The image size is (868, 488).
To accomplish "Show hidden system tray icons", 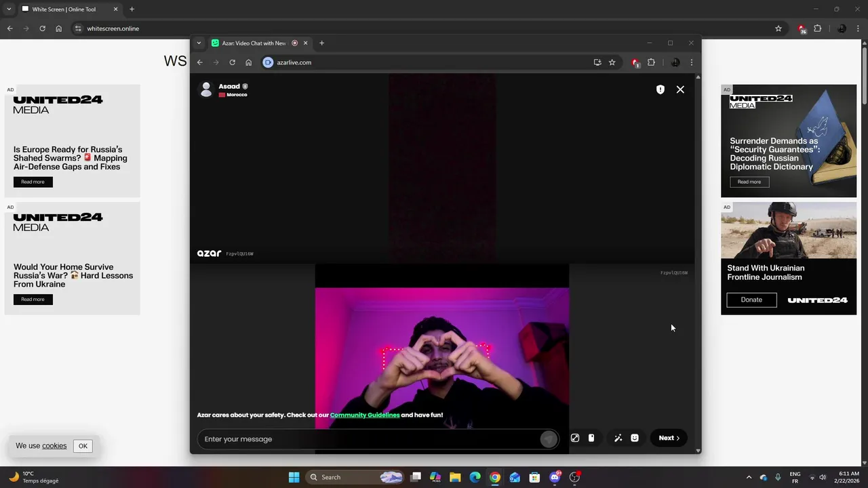I will [749, 477].
